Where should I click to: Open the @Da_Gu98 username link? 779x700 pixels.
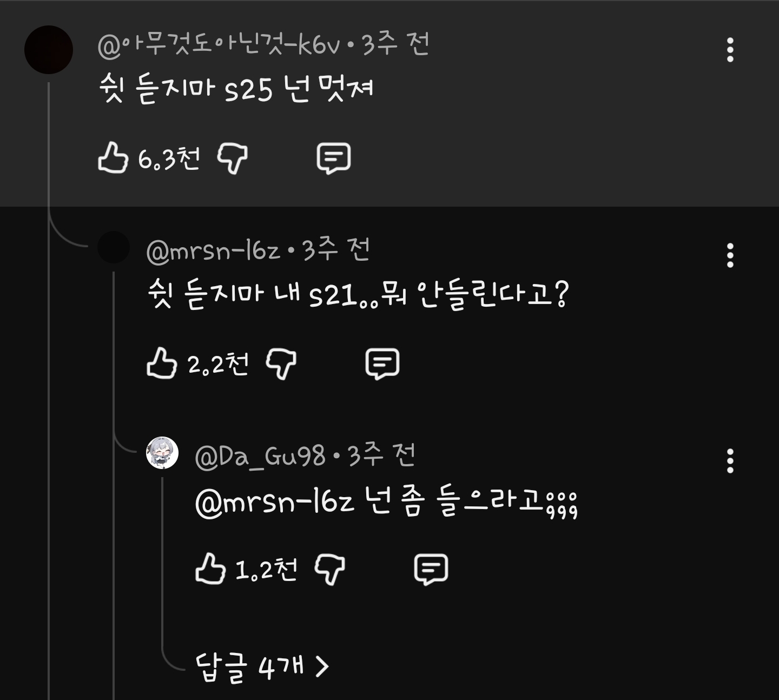[x=260, y=456]
